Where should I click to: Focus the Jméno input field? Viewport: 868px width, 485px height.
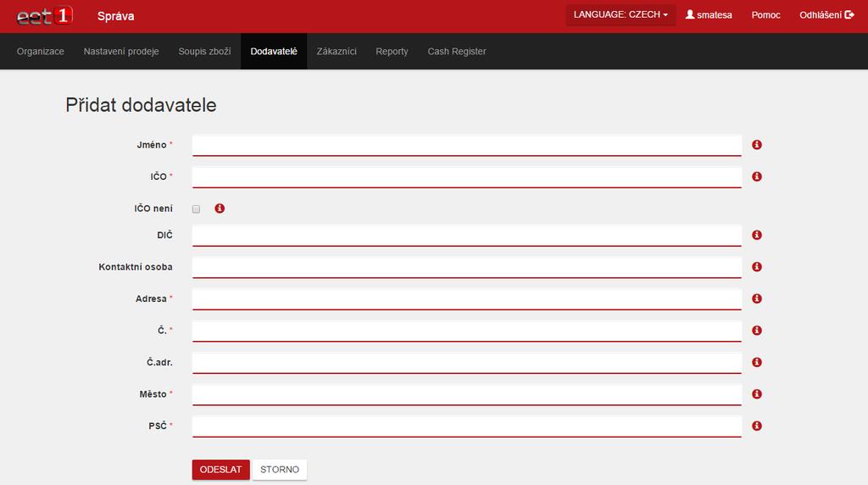(x=467, y=146)
